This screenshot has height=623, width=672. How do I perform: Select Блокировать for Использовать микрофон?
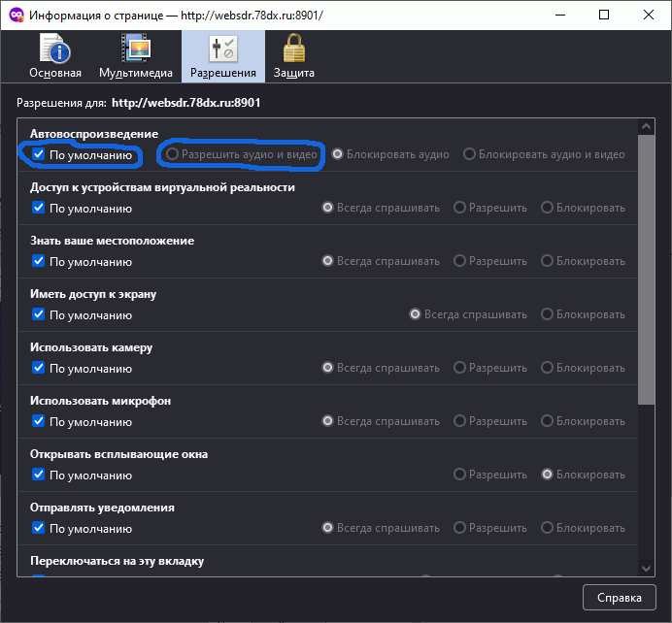[548, 421]
